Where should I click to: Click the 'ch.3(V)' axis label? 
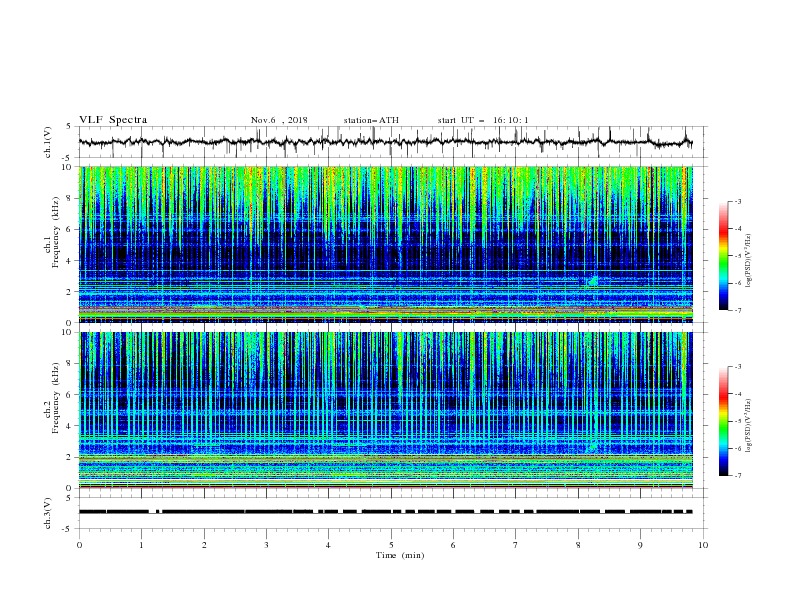click(x=48, y=513)
